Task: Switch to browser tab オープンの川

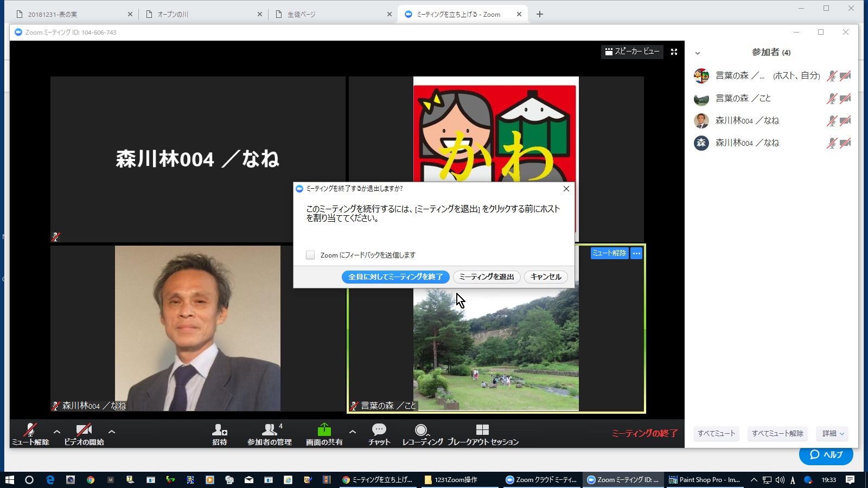Action: (203, 14)
